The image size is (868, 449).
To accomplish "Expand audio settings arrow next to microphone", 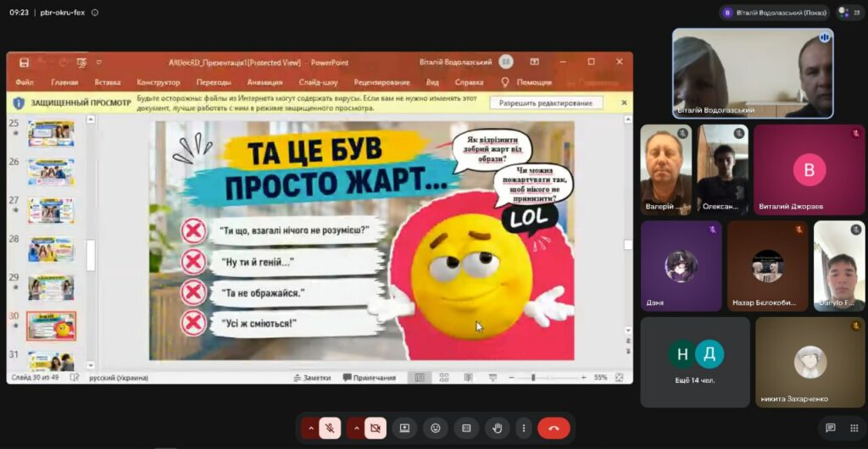I will pos(310,428).
